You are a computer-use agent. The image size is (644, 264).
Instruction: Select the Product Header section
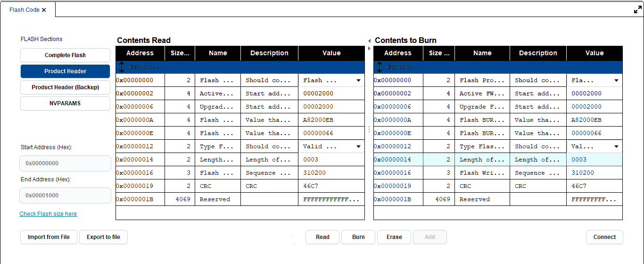(x=65, y=71)
